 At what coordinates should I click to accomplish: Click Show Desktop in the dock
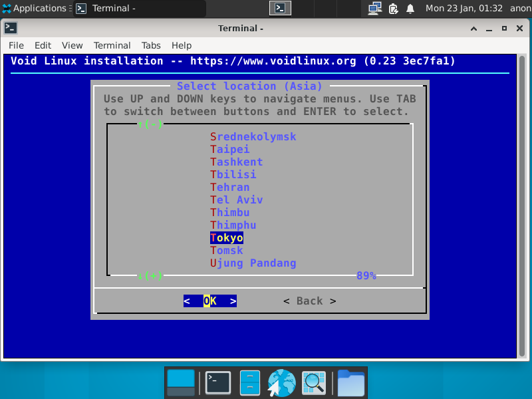coord(181,383)
